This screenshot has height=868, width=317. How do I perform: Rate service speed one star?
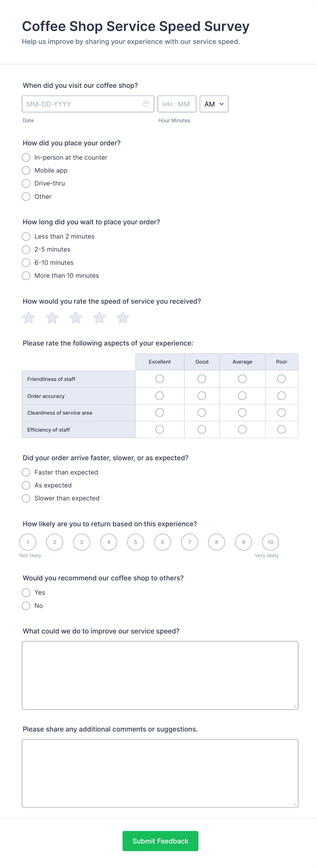29,318
